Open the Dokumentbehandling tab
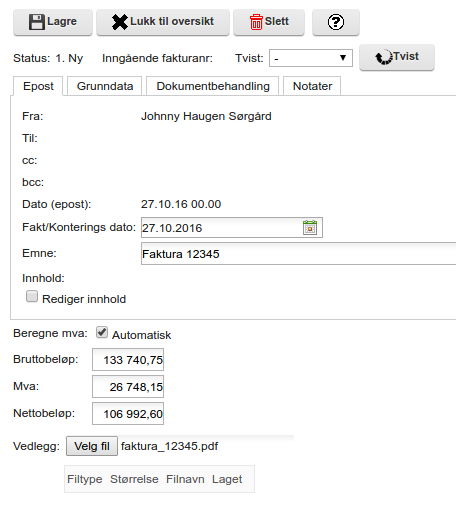The image size is (456, 521). coord(213,86)
